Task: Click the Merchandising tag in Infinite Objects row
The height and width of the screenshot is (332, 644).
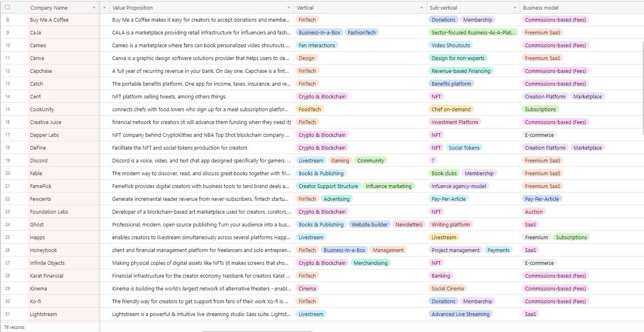Action: (370, 263)
